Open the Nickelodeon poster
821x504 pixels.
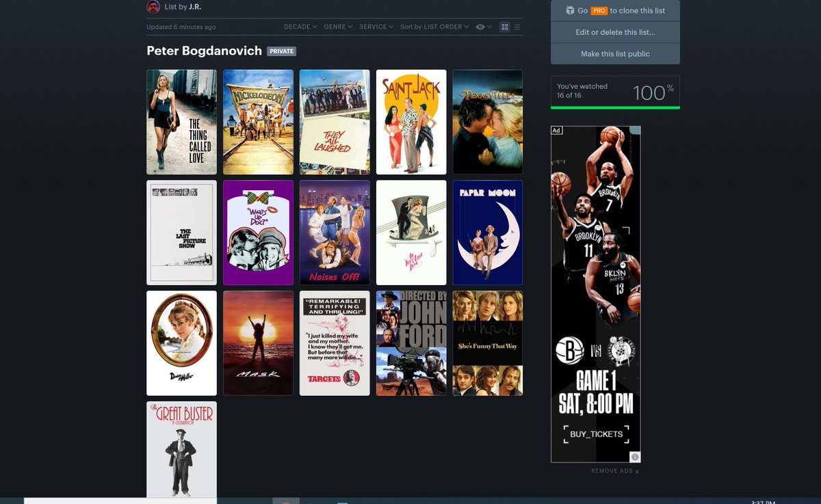258,122
